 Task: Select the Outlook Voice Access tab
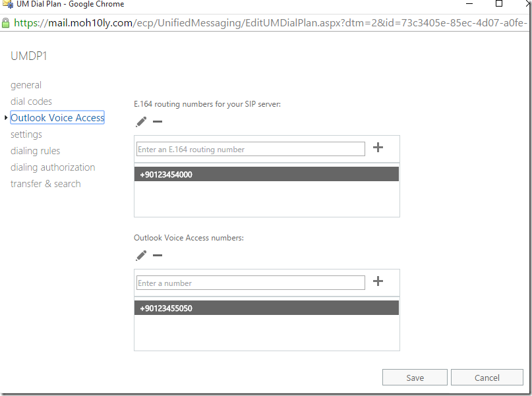[57, 118]
